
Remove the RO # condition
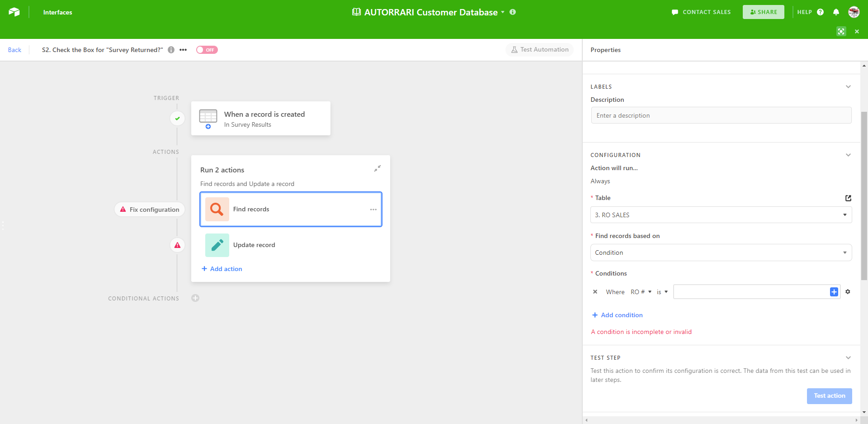tap(595, 292)
